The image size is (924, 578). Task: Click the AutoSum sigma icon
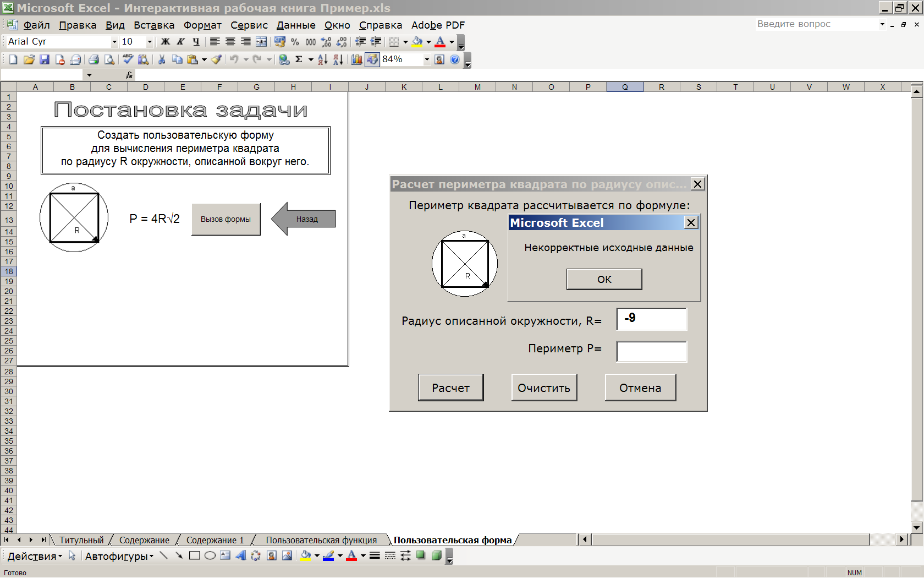(x=299, y=59)
